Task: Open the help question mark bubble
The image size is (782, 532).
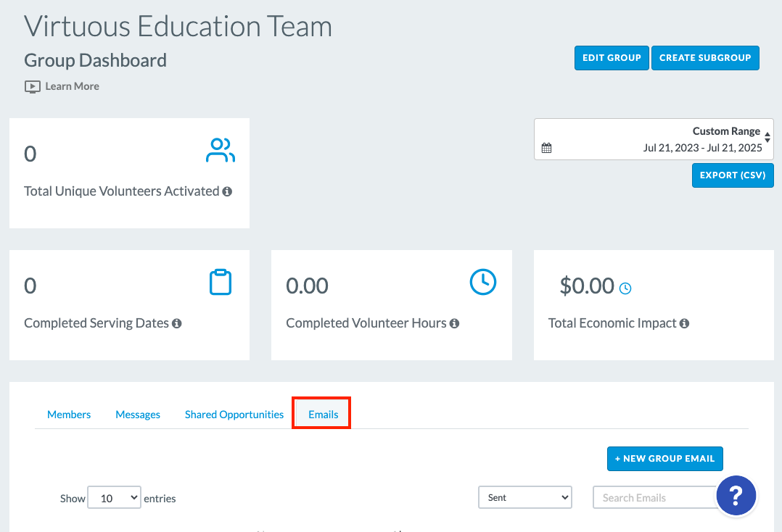Action: (736, 495)
